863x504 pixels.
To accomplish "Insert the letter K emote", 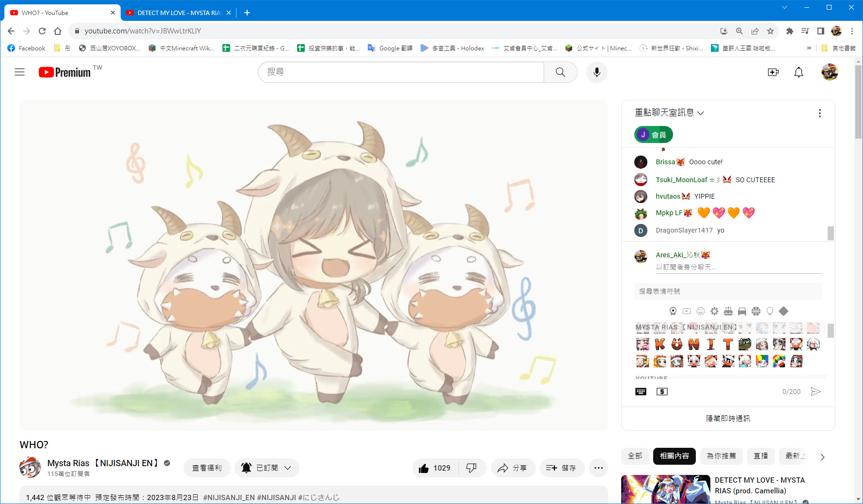I will tap(660, 344).
